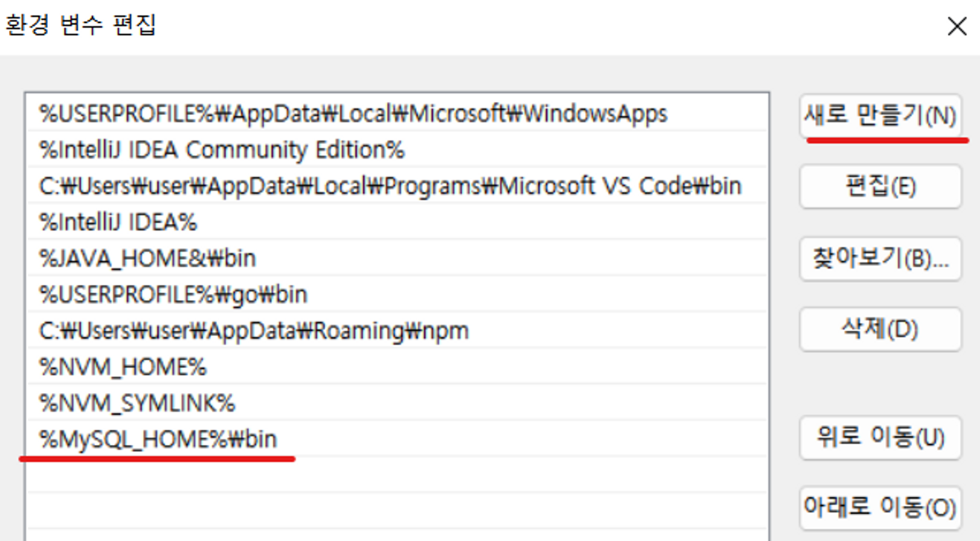Select the WindowsApps path entry
The width and height of the screenshot is (980, 541).
(353, 114)
